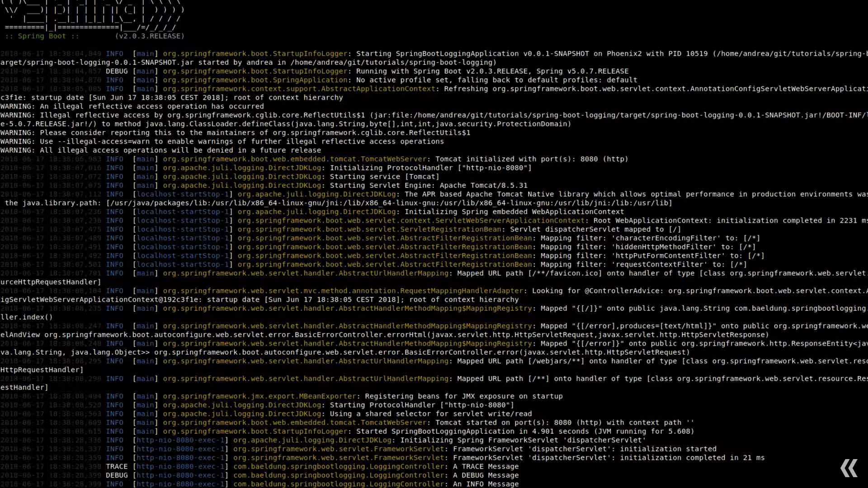Click 'WARNING: Use --illegal-access=warn' line
868x488 pixels.
click(x=222, y=142)
